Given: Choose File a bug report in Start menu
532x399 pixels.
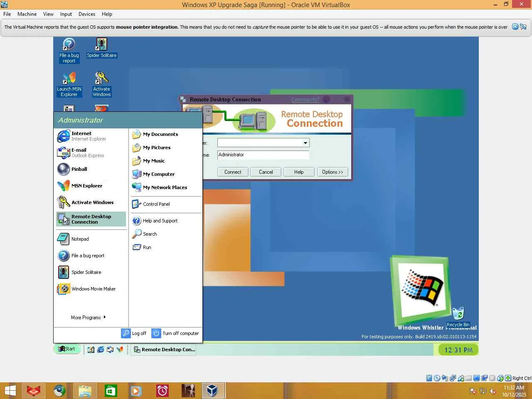Looking at the screenshot, I should (x=91, y=256).
